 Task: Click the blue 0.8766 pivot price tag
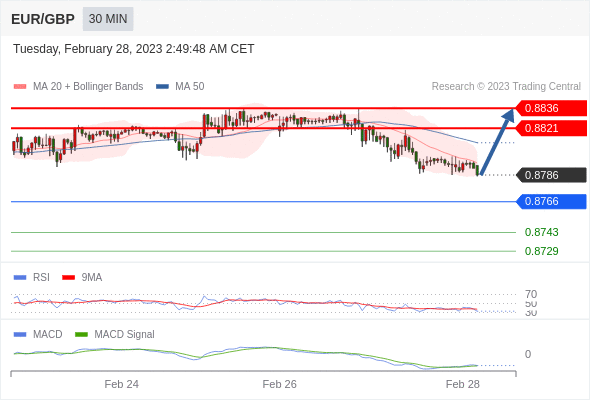pyautogui.click(x=551, y=201)
